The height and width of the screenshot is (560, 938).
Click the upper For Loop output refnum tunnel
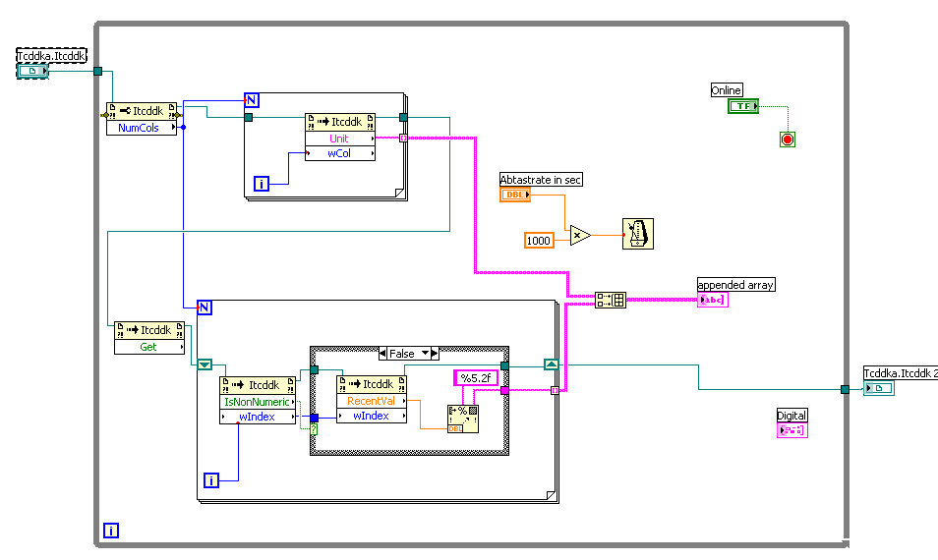(x=403, y=117)
